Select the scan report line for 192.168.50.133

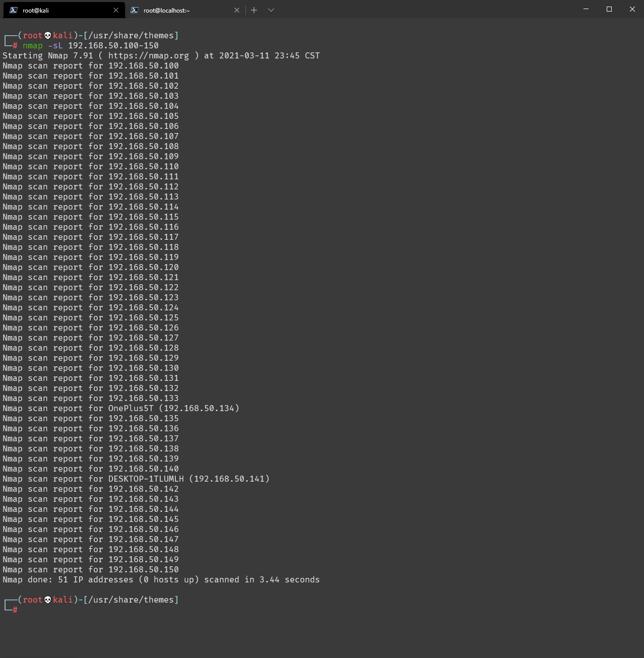(x=91, y=398)
